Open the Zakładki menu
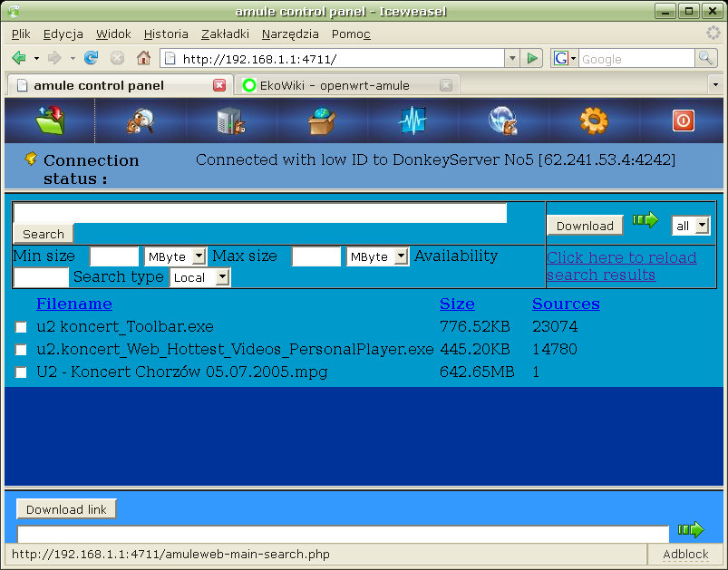 pos(225,34)
